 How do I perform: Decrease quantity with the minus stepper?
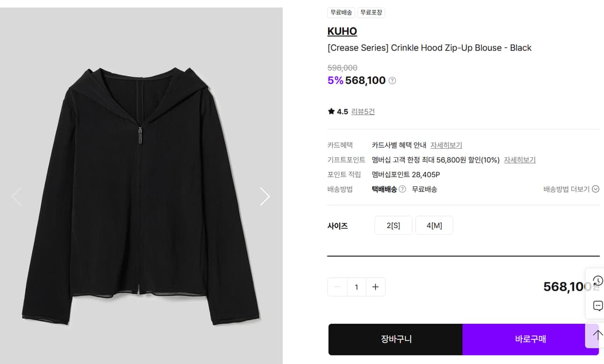click(x=337, y=287)
